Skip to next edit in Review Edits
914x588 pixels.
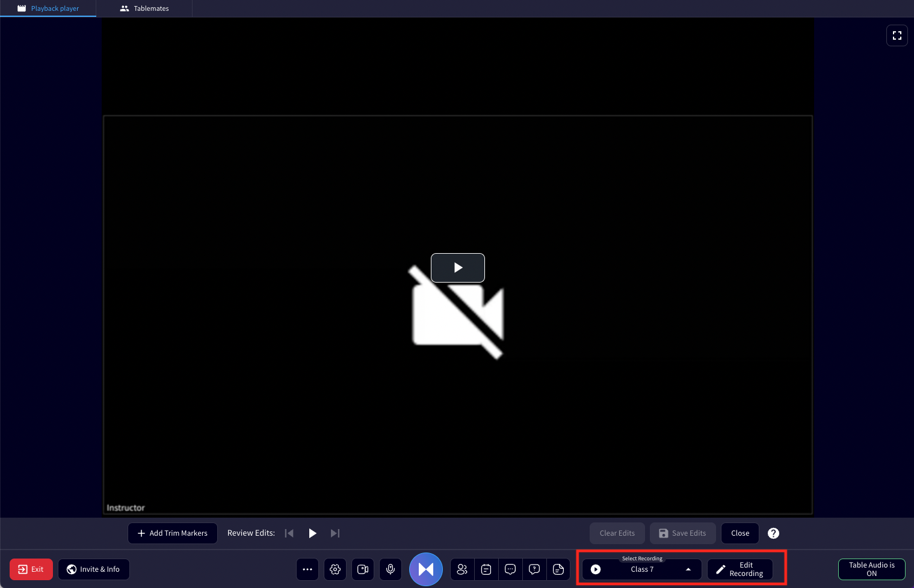[335, 533]
